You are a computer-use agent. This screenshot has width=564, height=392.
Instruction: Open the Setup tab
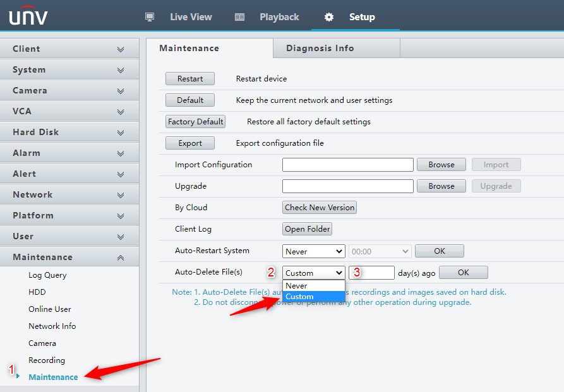(x=362, y=17)
